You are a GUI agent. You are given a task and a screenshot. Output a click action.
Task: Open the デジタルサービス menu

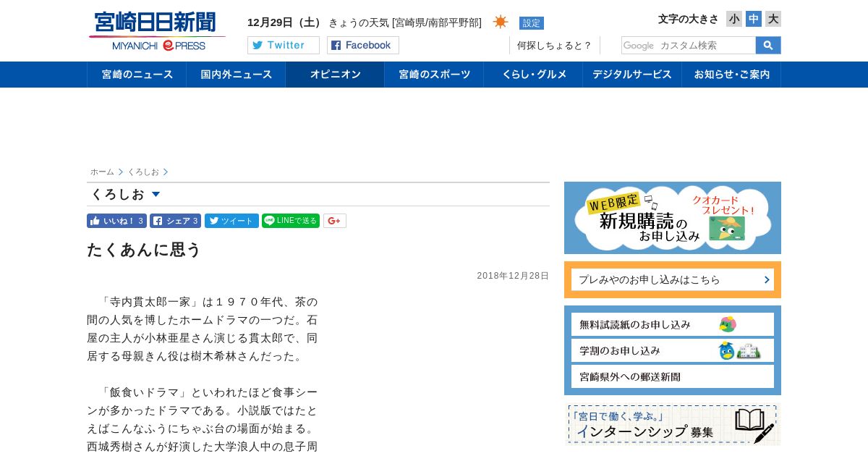(x=632, y=75)
